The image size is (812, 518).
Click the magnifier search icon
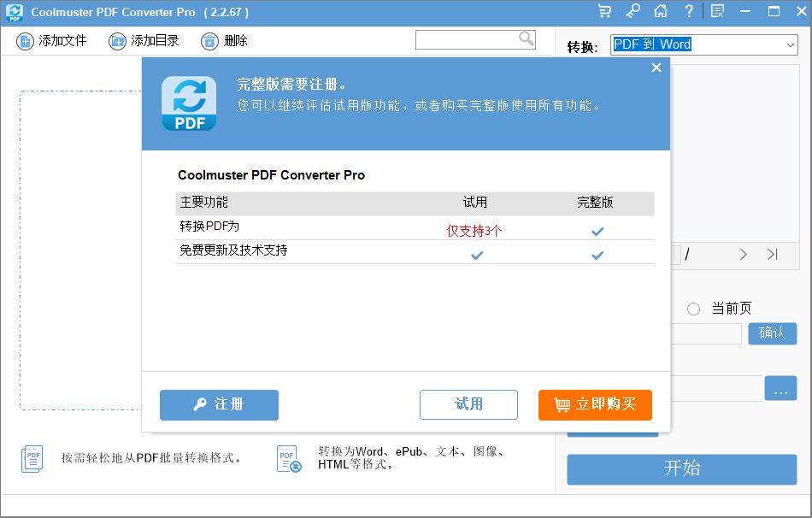(527, 38)
